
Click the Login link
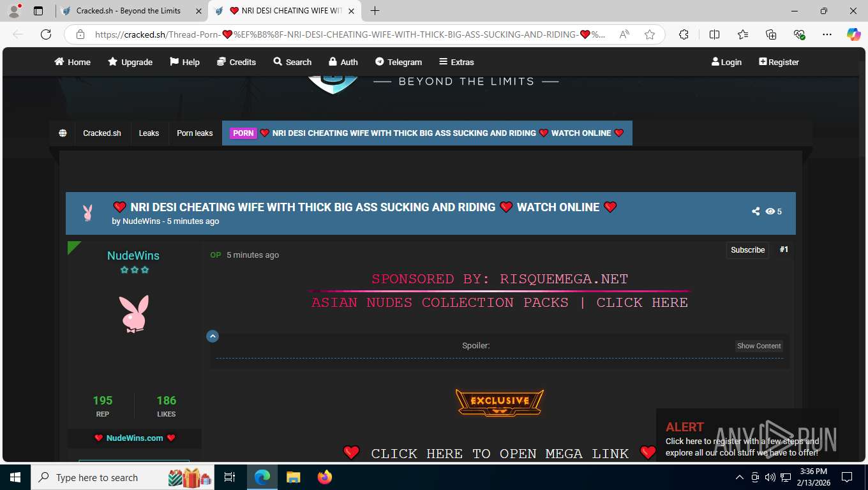pos(726,62)
